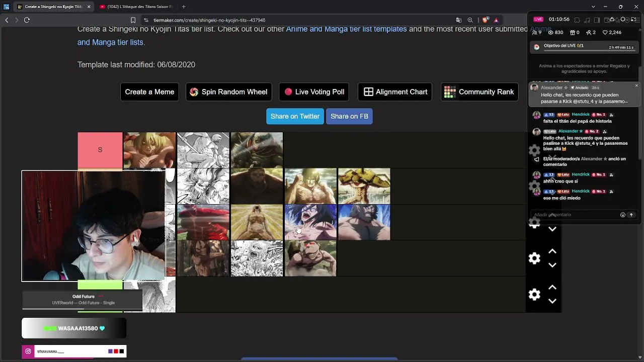Click the Instagram handle badge overlay
Image resolution: width=644 pixels, height=362 pixels.
click(x=74, y=351)
